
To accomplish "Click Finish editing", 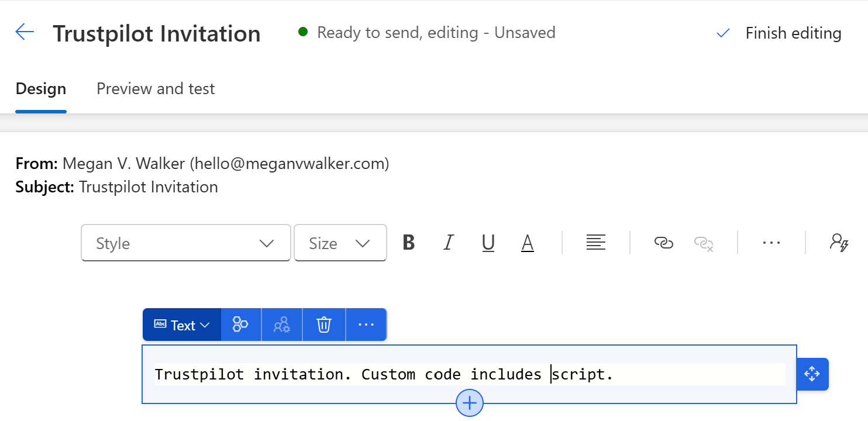I will tap(779, 33).
